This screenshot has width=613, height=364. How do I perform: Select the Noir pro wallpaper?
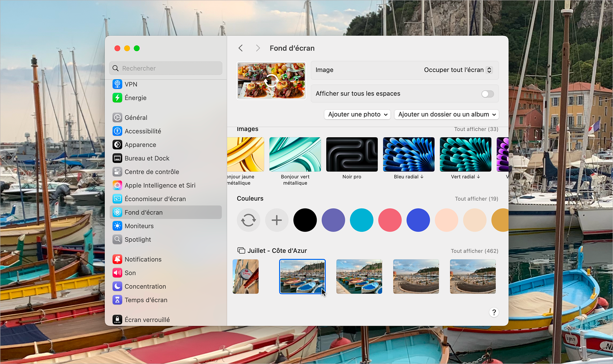(352, 154)
